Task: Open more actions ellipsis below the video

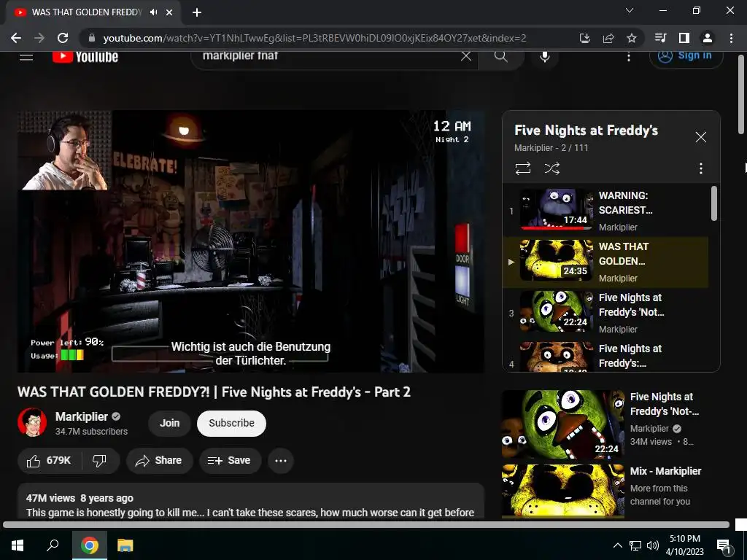Action: coord(281,461)
